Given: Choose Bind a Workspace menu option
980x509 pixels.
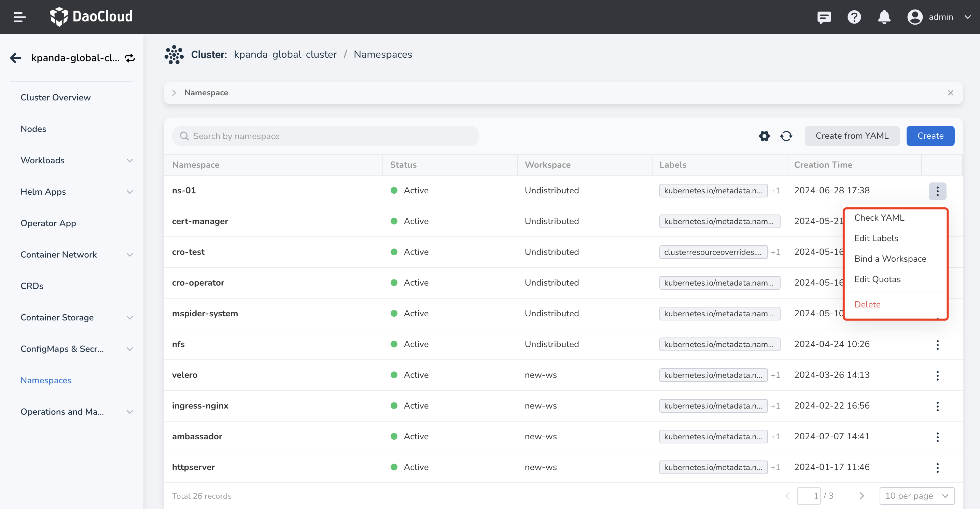Looking at the screenshot, I should [890, 259].
